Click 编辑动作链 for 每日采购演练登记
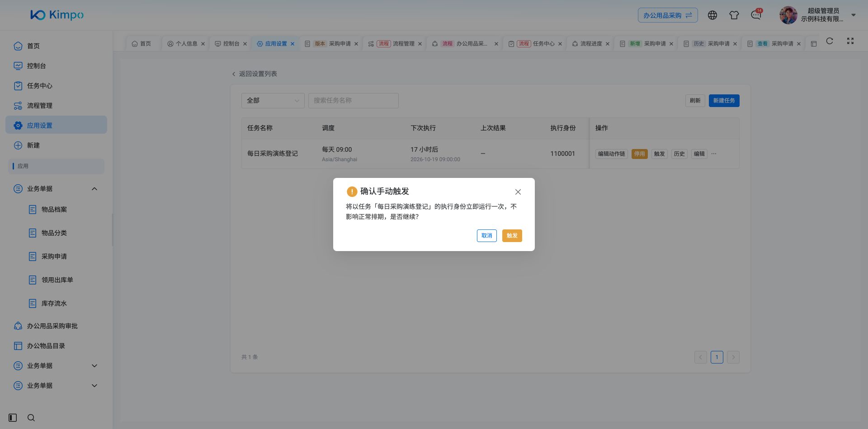Image resolution: width=868 pixels, height=429 pixels. coord(611,154)
